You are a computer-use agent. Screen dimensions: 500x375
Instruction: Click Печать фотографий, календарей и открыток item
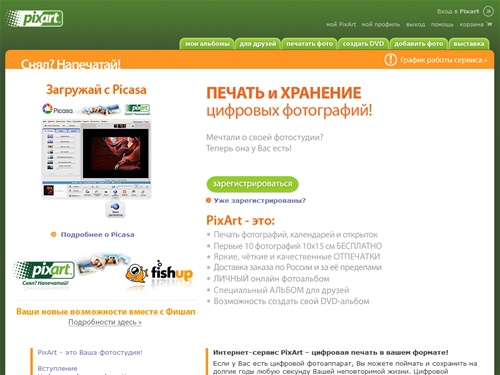tap(295, 235)
